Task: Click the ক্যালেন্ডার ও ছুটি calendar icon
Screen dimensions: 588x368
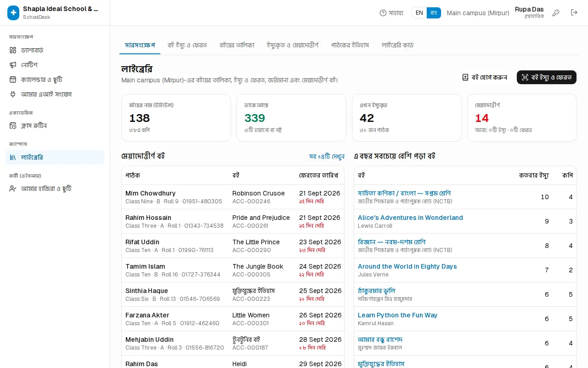Action: (13, 80)
